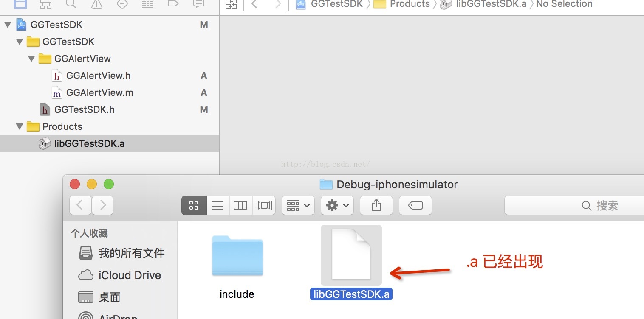Open the related items menu in Xcode jump bar
644x319 pixels.
coord(231,4)
